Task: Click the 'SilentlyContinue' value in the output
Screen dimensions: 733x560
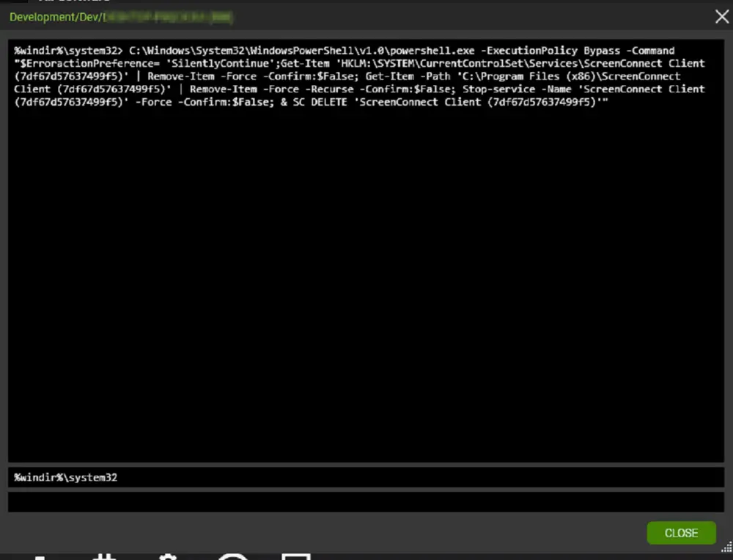Action: point(220,64)
